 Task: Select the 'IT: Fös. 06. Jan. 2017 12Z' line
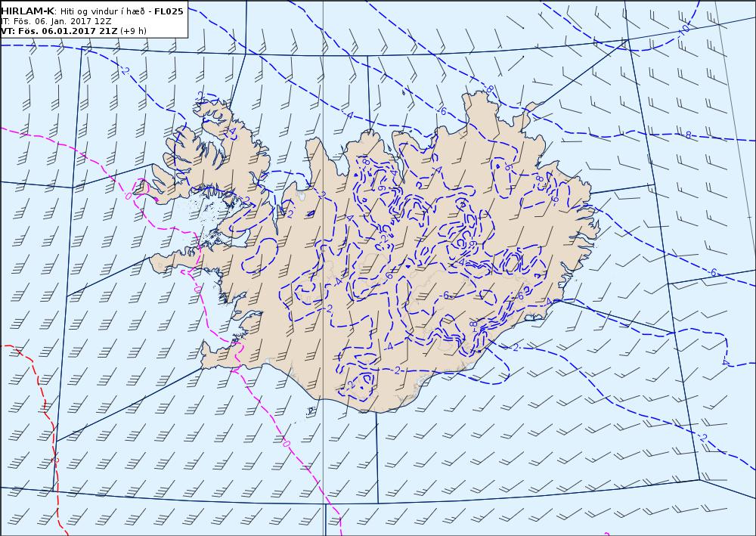tap(56, 21)
